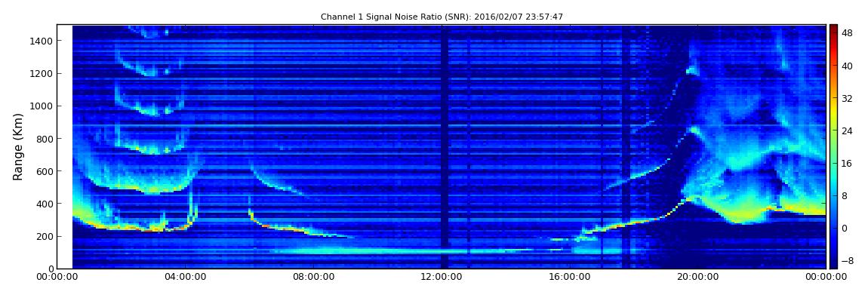Image resolution: width=868 pixels, height=307 pixels.
Task: Click the colorbar label 24
Action: (x=847, y=131)
